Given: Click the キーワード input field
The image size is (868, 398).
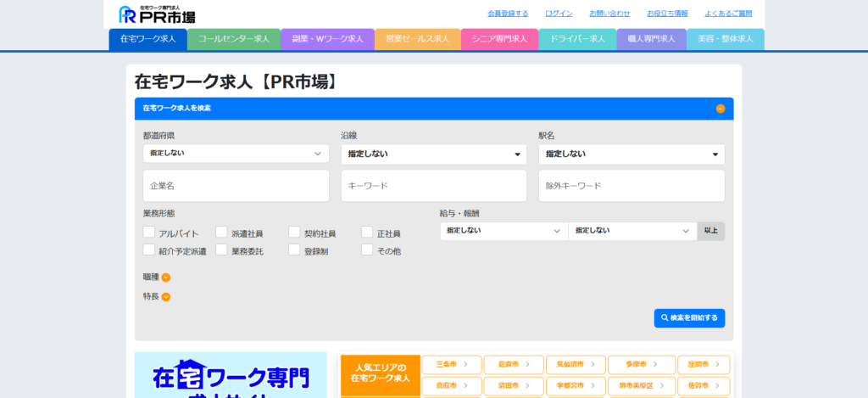Looking at the screenshot, I should pos(434,186).
